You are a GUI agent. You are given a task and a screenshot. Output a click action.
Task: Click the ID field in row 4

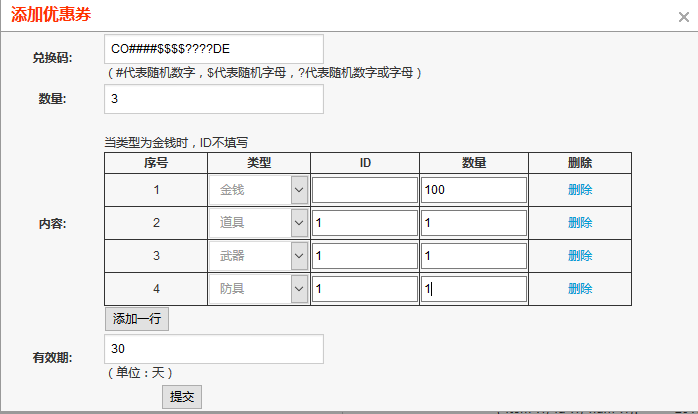pos(365,289)
